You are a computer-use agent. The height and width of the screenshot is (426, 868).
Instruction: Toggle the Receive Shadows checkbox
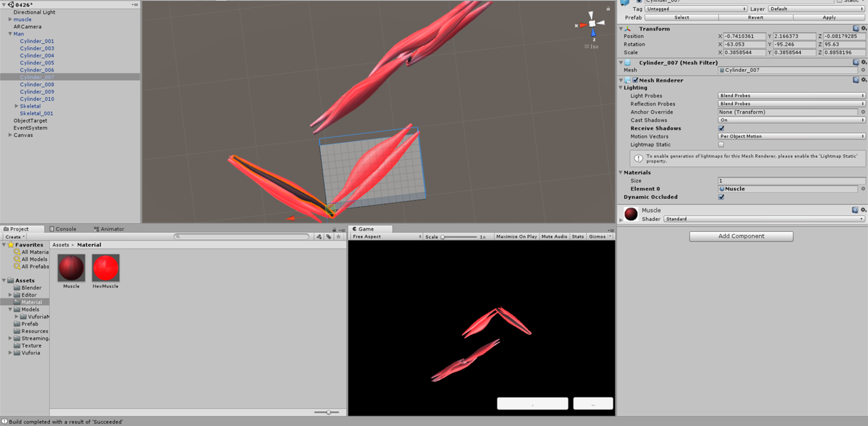(x=721, y=128)
